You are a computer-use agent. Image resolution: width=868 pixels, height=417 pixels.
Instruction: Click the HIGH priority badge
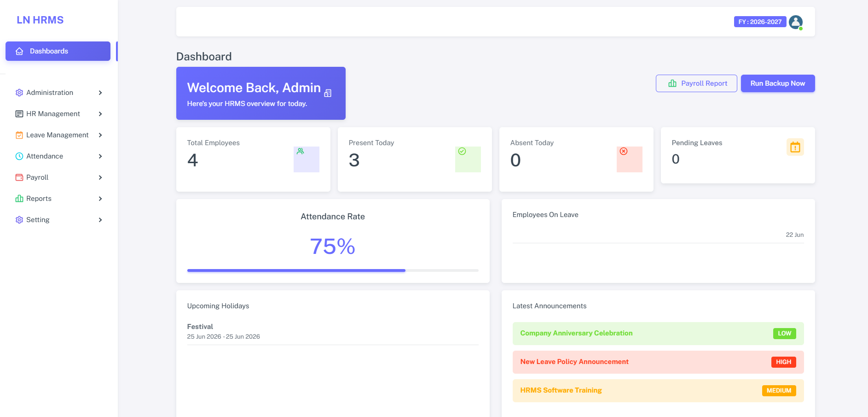pos(784,362)
